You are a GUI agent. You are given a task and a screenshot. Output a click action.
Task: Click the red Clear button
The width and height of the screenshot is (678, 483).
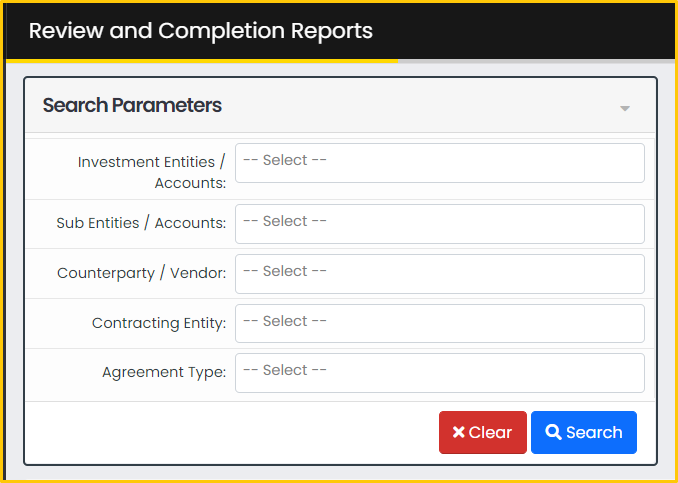tap(483, 432)
